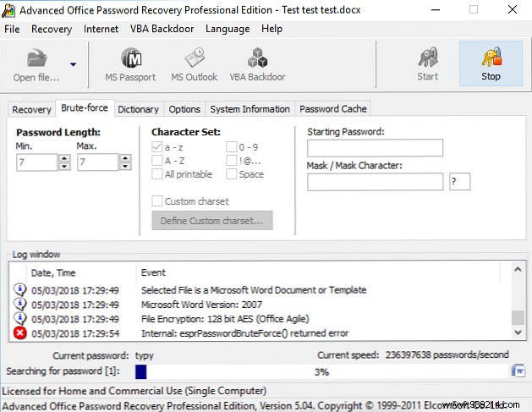Image resolution: width=532 pixels, height=412 pixels.
Task: Open the Help menu
Action: pos(271,29)
